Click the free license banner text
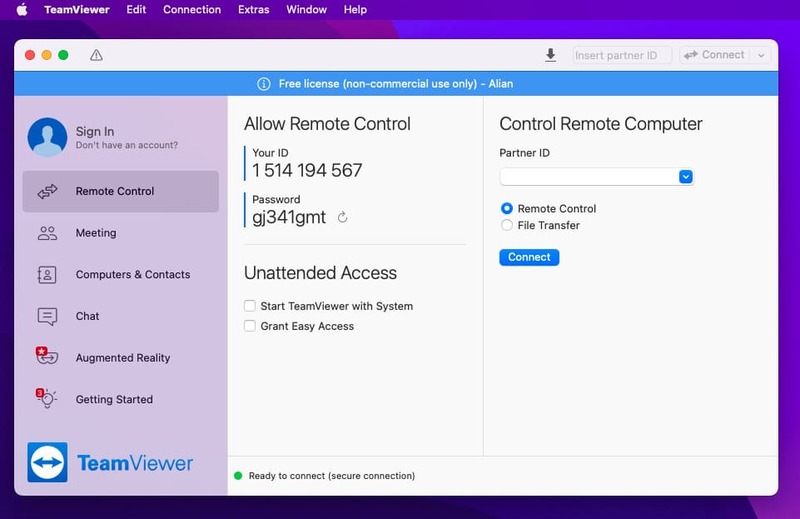Image resolution: width=800 pixels, height=519 pixels. [396, 84]
